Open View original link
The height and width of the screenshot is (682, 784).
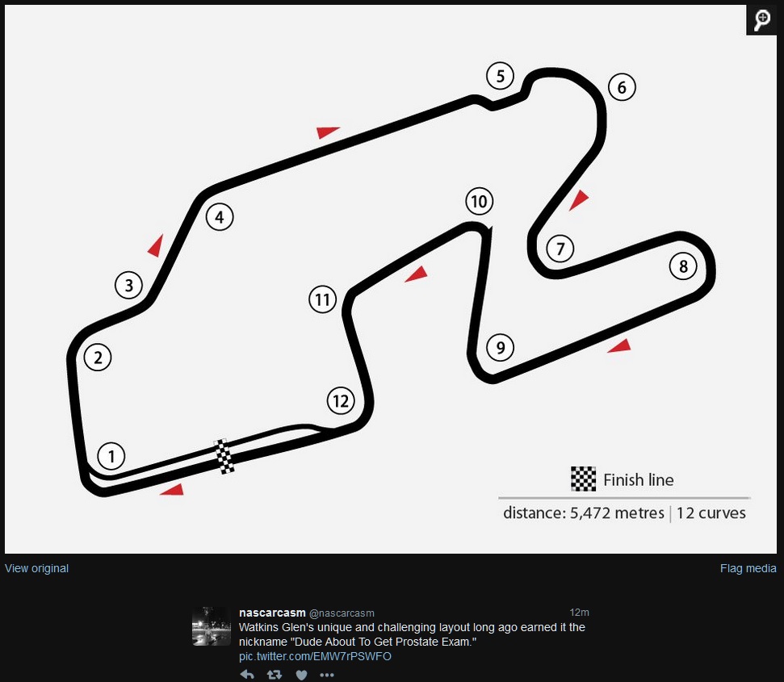click(36, 568)
